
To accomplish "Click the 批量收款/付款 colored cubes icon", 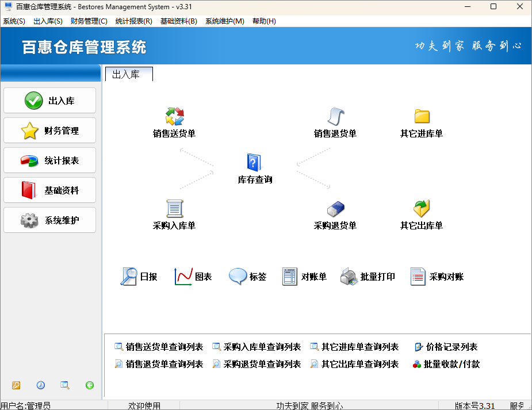I will pyautogui.click(x=417, y=364).
